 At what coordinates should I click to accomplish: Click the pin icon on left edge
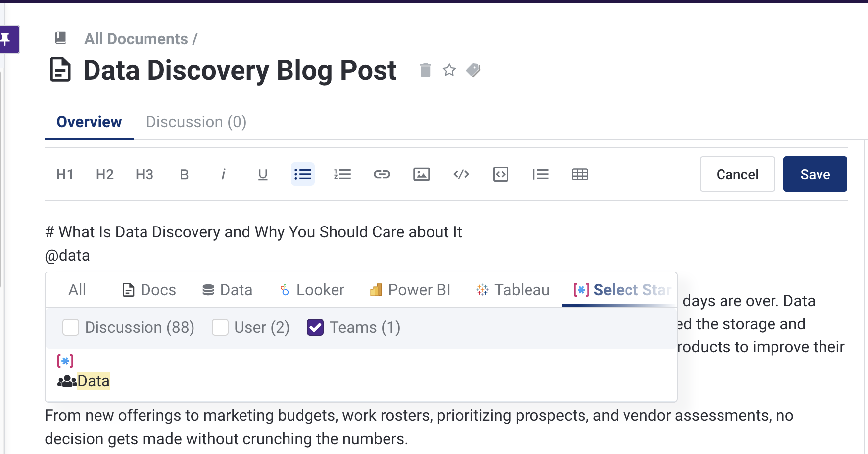tap(6, 39)
